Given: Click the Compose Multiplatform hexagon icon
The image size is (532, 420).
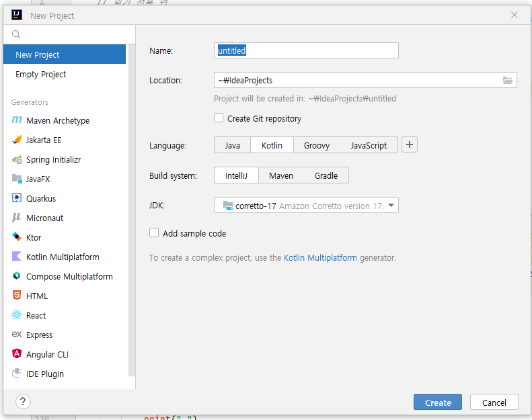Looking at the screenshot, I should tap(17, 276).
